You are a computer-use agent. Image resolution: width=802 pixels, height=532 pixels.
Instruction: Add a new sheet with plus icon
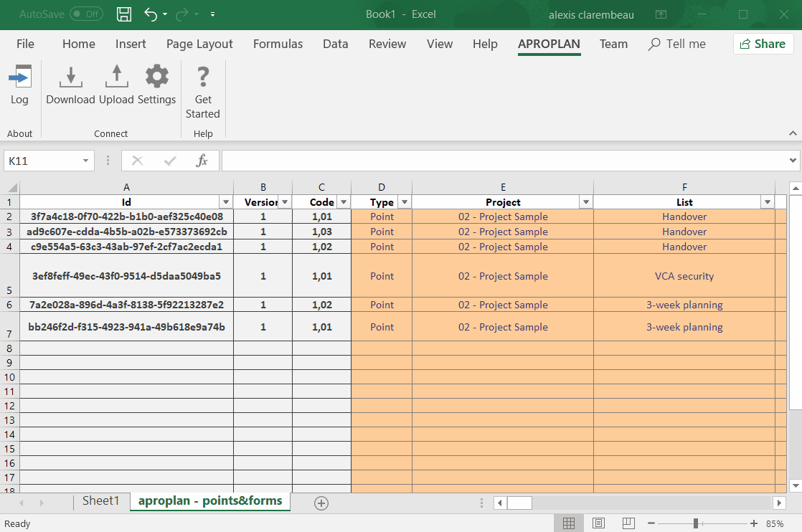click(x=321, y=503)
